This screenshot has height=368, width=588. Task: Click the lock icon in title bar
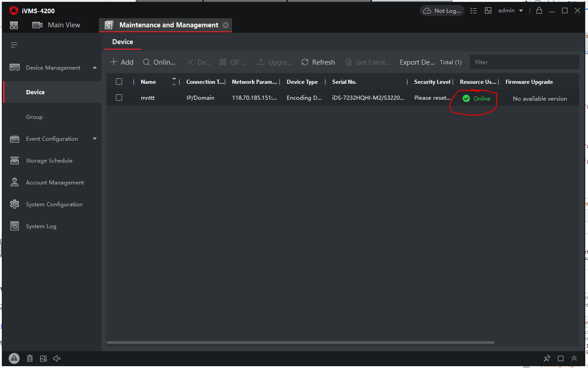pyautogui.click(x=539, y=10)
